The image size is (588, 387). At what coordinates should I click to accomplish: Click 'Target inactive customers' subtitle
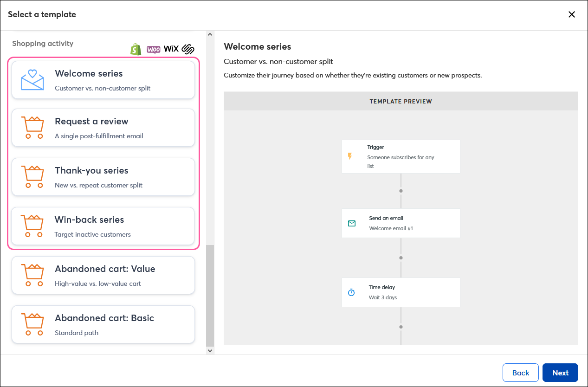click(93, 234)
